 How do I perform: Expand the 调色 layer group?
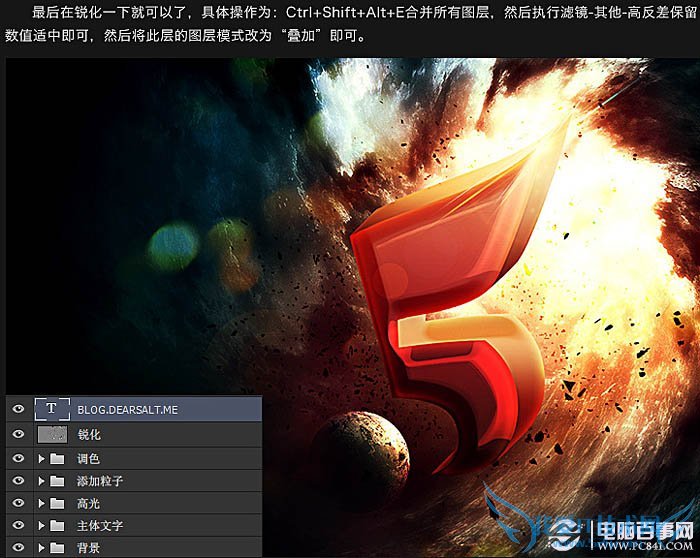tap(42, 458)
